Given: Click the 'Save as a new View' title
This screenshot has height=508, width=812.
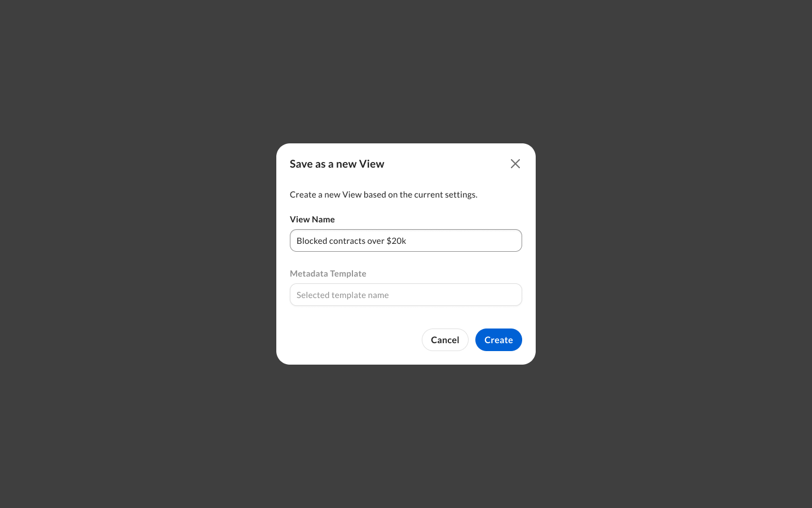Looking at the screenshot, I should 337,164.
